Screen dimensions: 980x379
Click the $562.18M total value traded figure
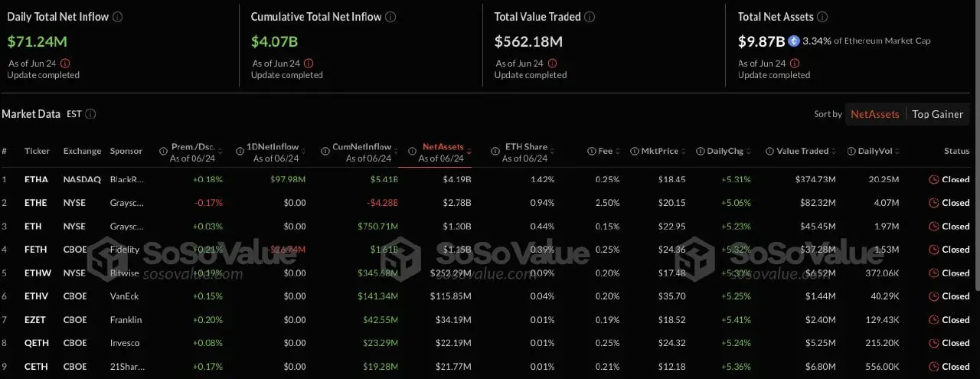528,41
